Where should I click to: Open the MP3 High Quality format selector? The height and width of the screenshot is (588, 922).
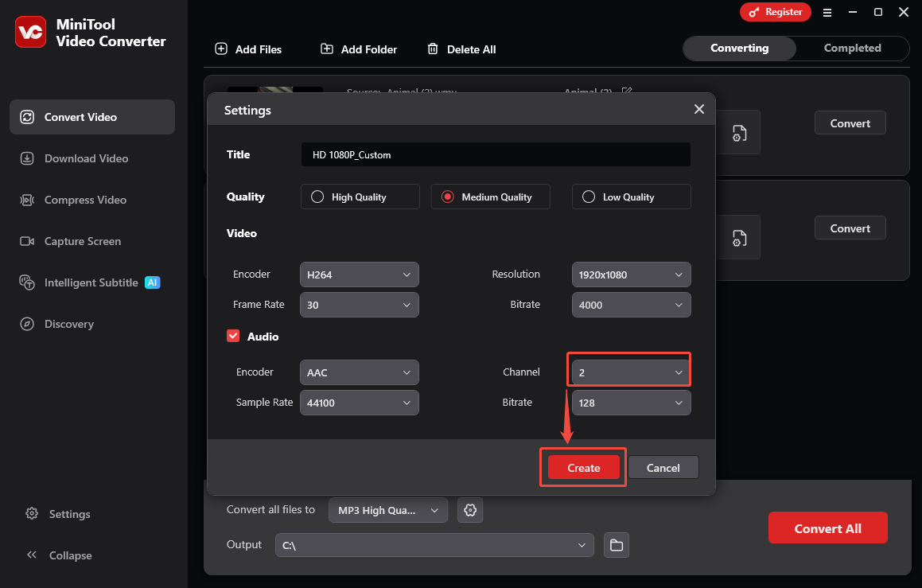coord(387,510)
